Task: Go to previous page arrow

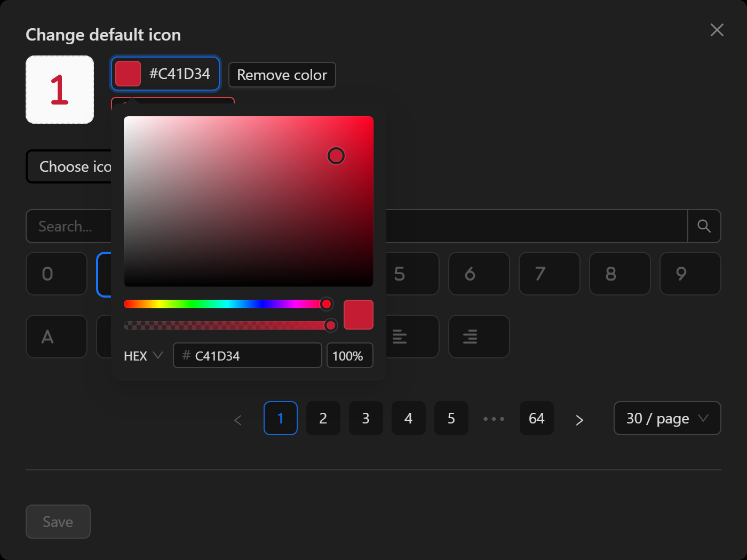Action: pos(238,419)
